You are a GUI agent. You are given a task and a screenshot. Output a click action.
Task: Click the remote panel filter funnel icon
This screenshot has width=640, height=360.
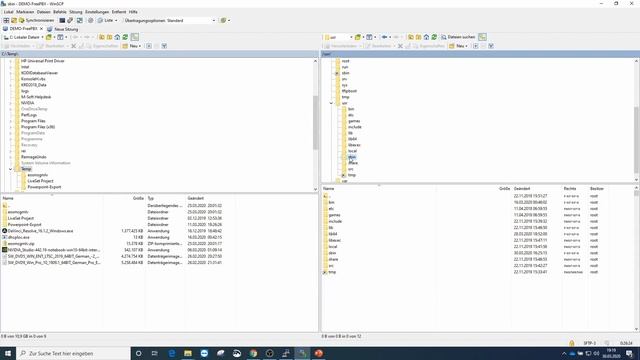coord(491,46)
